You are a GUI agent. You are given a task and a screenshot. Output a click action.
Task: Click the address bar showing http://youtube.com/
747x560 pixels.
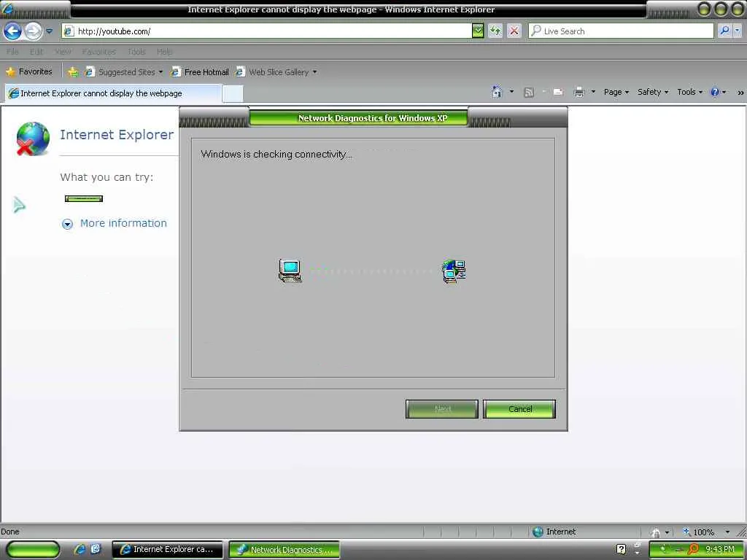pos(267,31)
